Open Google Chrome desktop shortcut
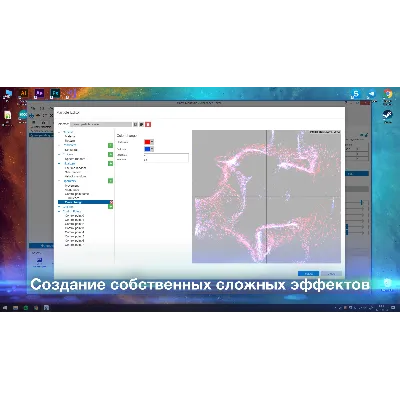Viewport: 400px width, 400px height. pos(387,94)
